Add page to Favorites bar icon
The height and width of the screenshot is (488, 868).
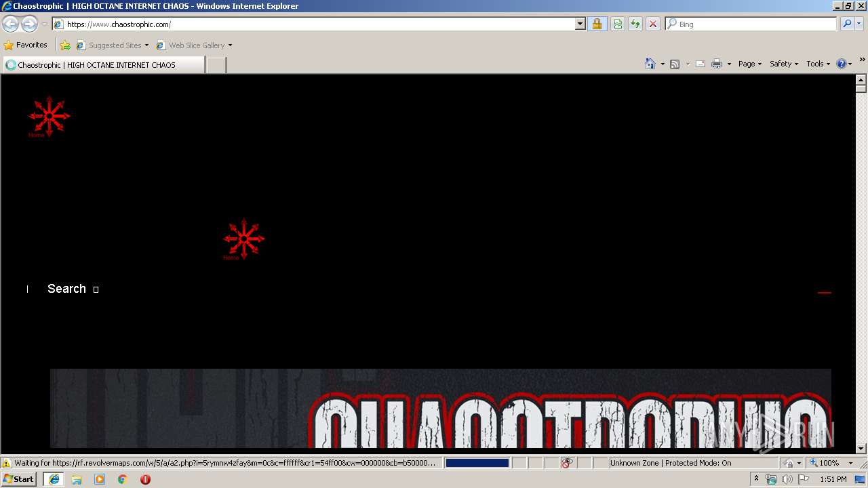pyautogui.click(x=65, y=45)
